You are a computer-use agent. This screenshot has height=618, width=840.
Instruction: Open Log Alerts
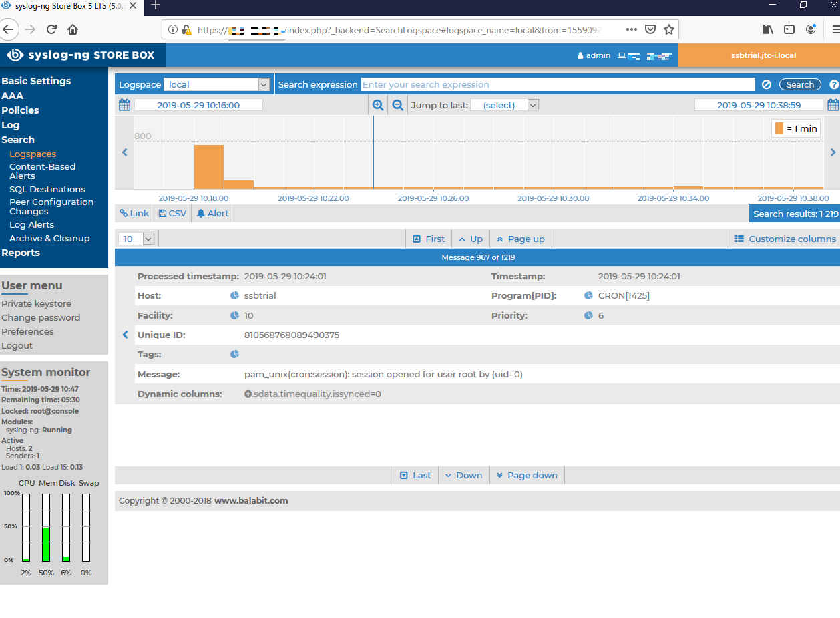tap(31, 225)
